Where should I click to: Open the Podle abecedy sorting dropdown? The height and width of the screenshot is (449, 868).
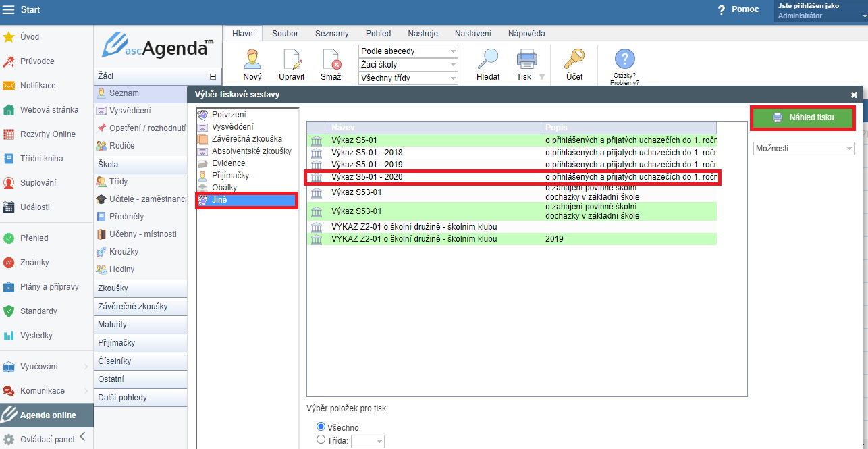pyautogui.click(x=408, y=51)
